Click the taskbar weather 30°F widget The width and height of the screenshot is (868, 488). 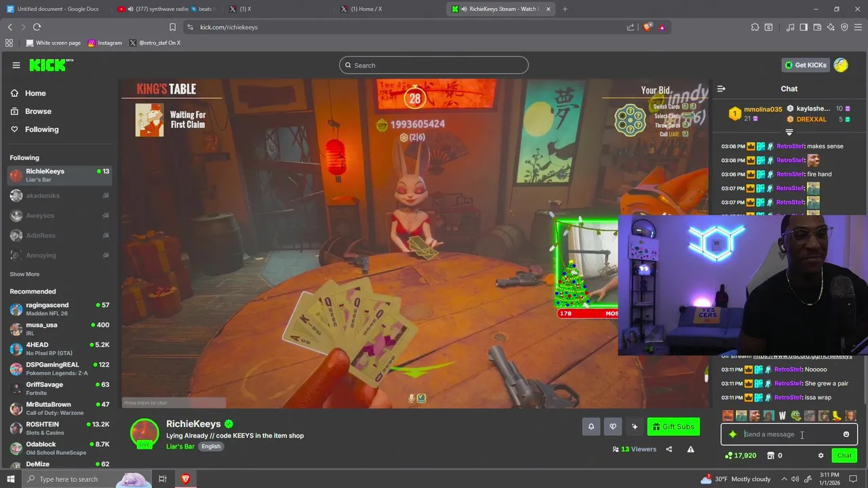737,479
